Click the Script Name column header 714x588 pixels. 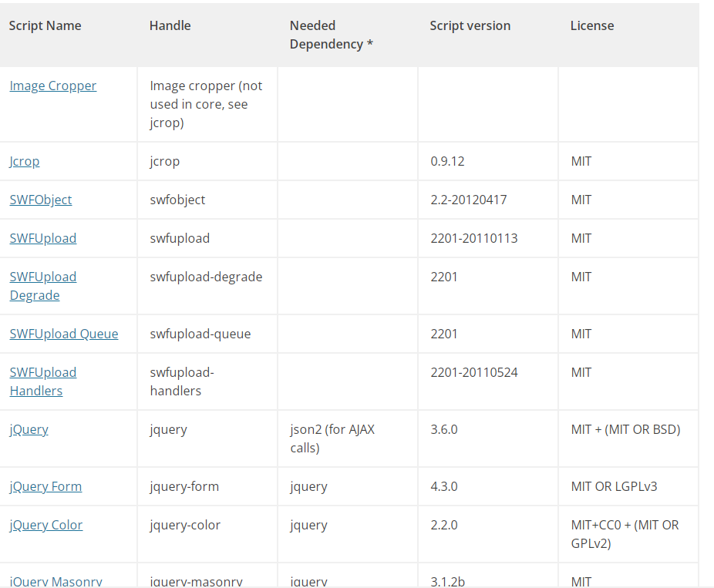(45, 25)
